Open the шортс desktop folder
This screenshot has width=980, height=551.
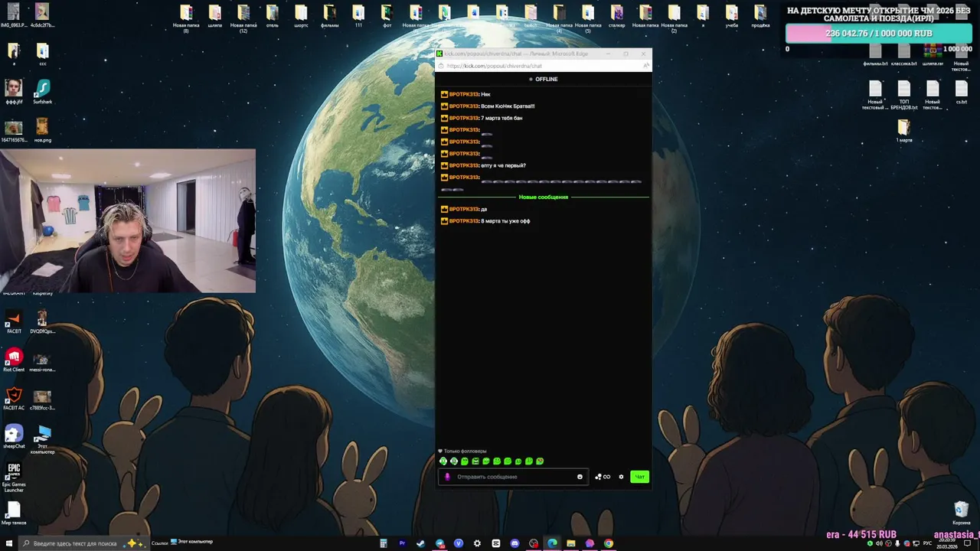(x=301, y=15)
